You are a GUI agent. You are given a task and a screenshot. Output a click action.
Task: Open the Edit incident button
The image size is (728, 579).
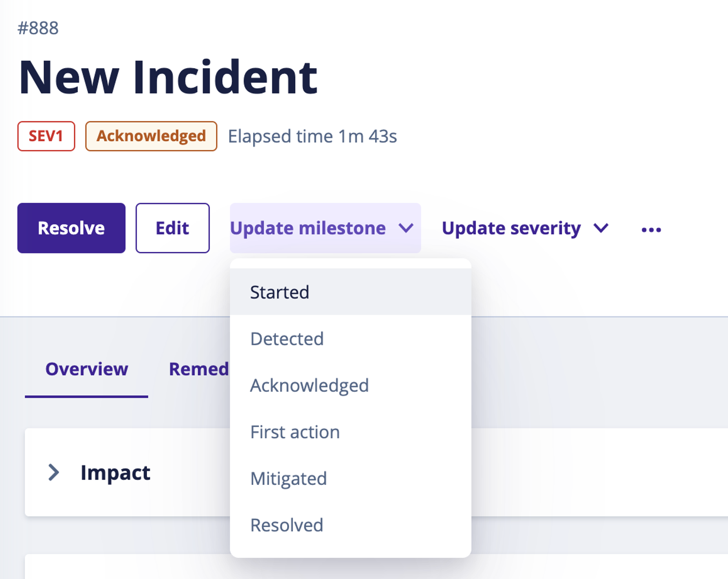(x=172, y=228)
